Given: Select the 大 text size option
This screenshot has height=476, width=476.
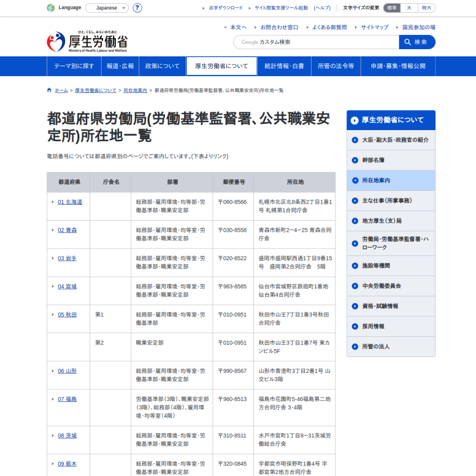Looking at the screenshot, I should 409,8.
